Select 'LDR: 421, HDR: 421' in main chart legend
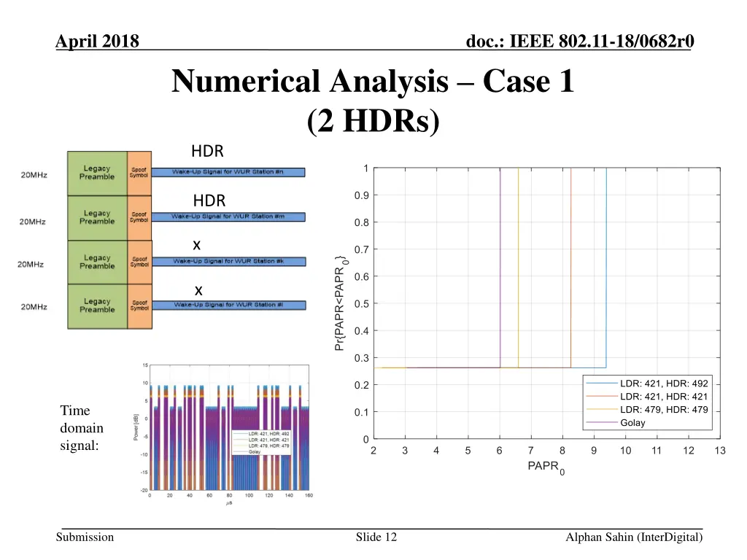Image resolution: width=747 pixels, height=560 pixels. point(663,397)
